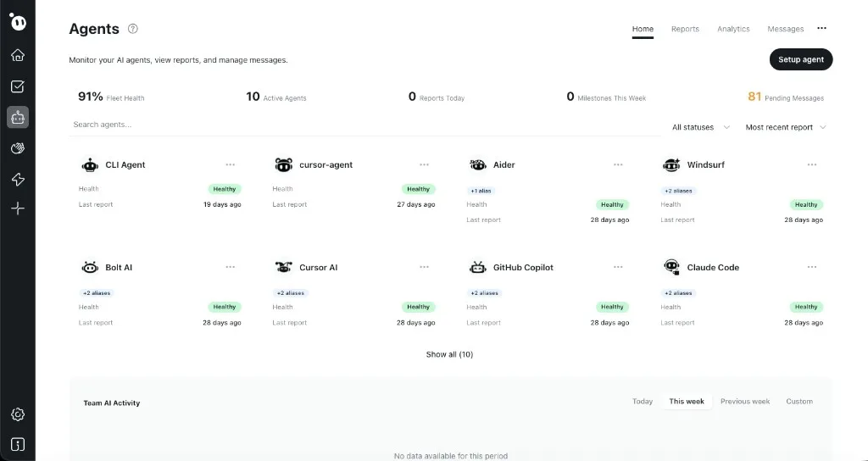Click the Bolt AI robot avatar
Image resolution: width=868 pixels, height=461 pixels.
tap(90, 267)
